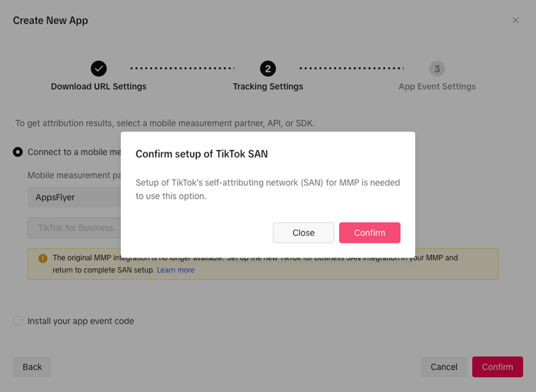The height and width of the screenshot is (392, 536).
Task: Select Install your app event code radio
Action: click(x=18, y=321)
